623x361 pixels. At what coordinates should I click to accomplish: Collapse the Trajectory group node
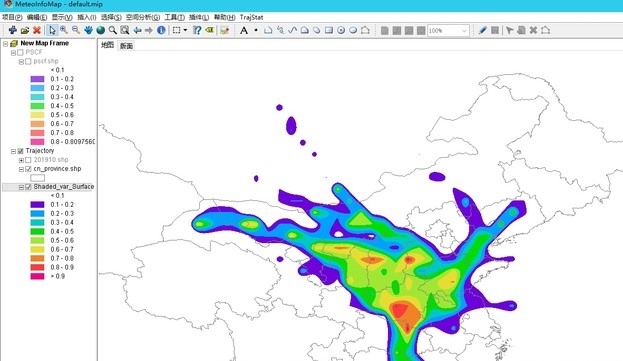[14, 151]
